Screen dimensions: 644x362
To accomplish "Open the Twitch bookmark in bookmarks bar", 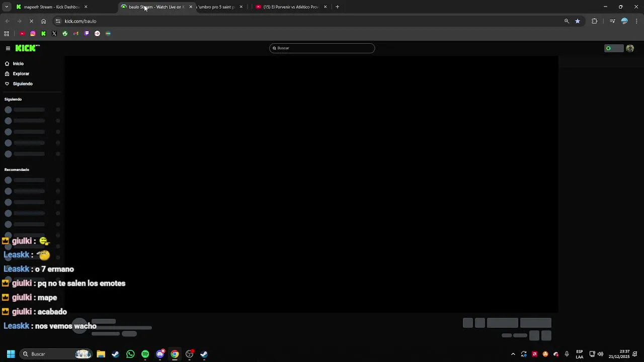I will [87, 34].
